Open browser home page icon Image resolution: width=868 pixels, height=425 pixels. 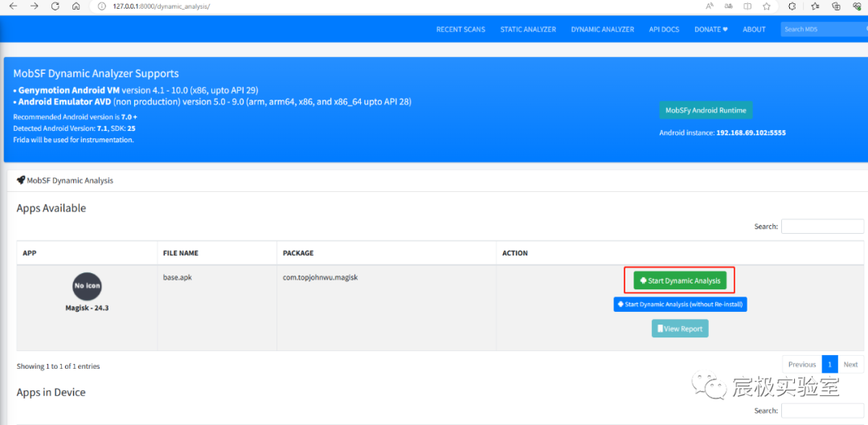point(76,6)
